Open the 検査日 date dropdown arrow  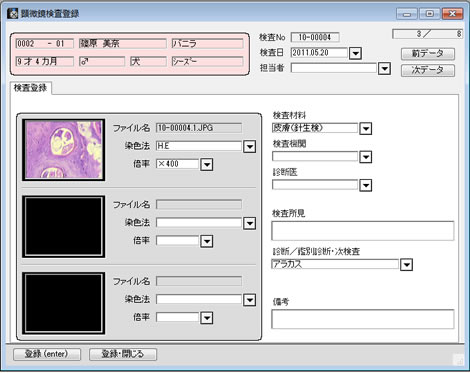point(355,53)
